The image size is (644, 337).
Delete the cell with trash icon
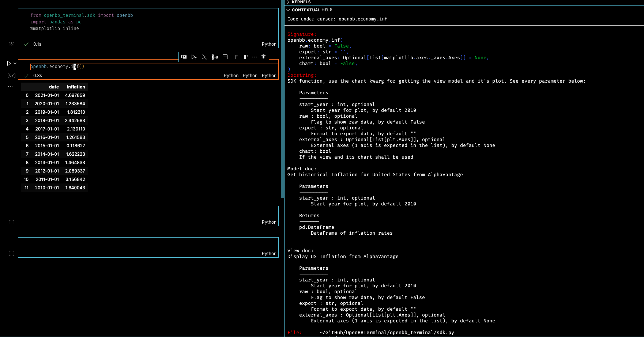click(x=263, y=57)
